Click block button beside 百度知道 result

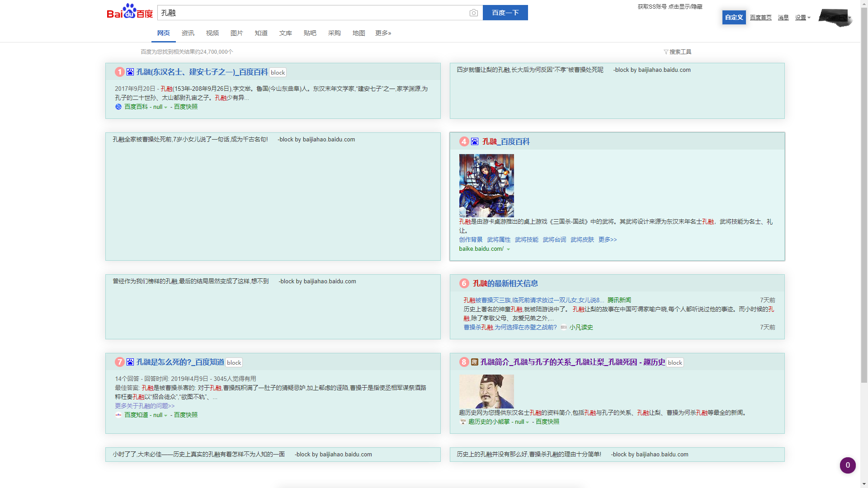pyautogui.click(x=234, y=362)
